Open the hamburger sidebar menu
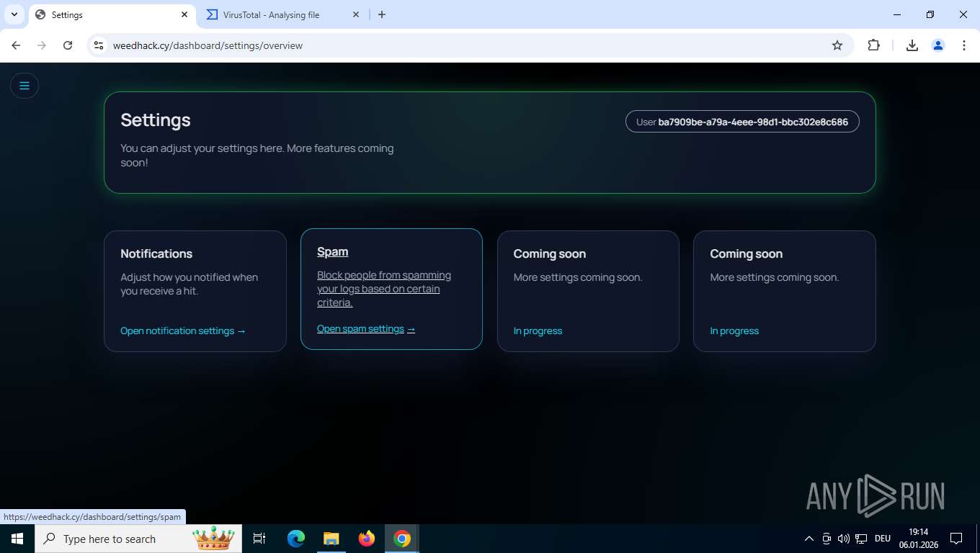The image size is (980, 553). point(24,86)
